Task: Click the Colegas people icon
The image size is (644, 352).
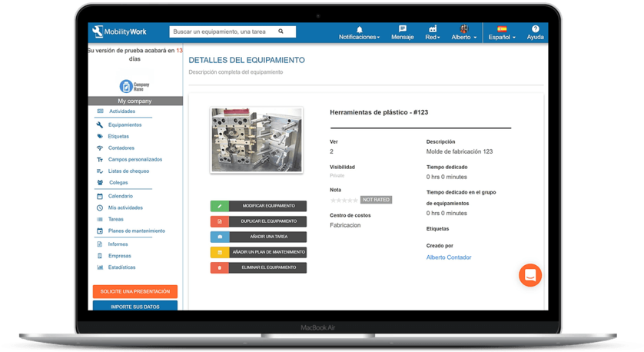Action: point(100,182)
